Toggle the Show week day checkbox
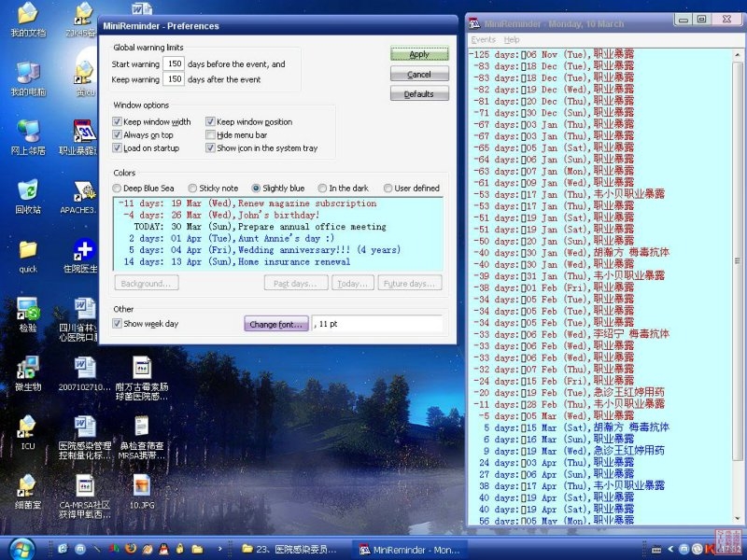The width and height of the screenshot is (747, 560). [x=118, y=324]
